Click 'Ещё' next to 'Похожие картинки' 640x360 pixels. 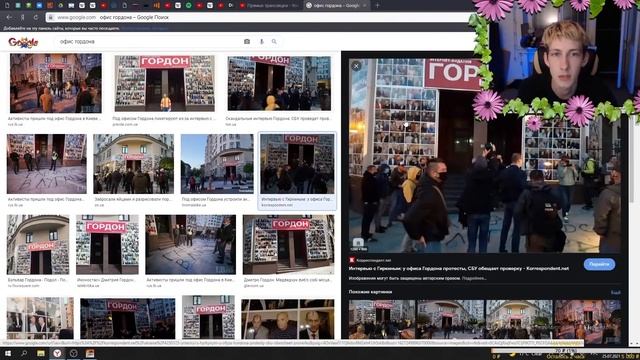point(616,292)
